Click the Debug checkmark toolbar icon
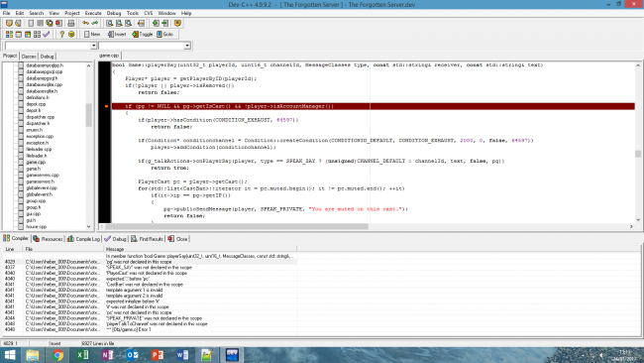Screen dimensions: 644x363 click(46, 34)
